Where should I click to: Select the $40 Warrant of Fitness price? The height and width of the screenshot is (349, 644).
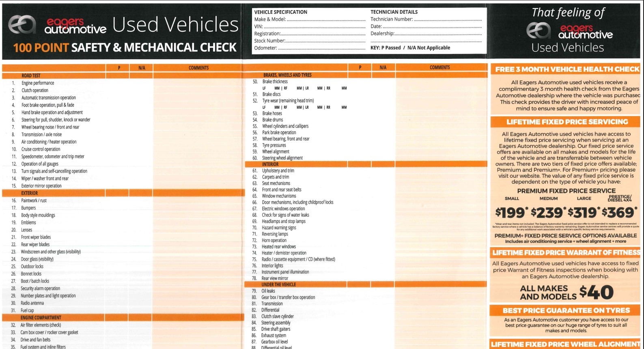596,292
